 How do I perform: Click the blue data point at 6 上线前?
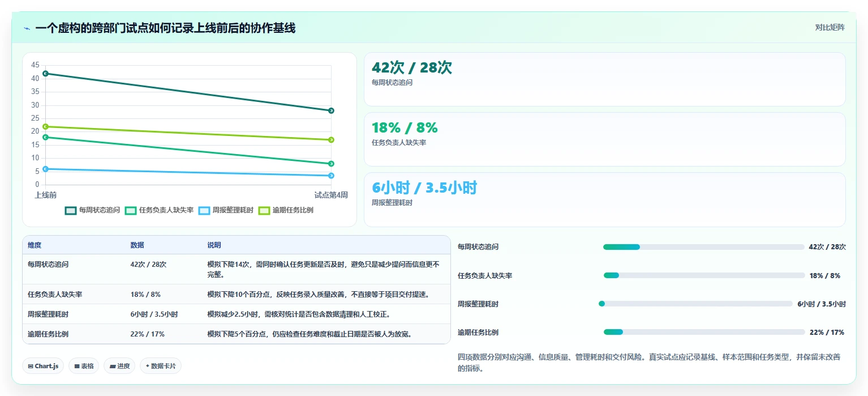click(45, 169)
